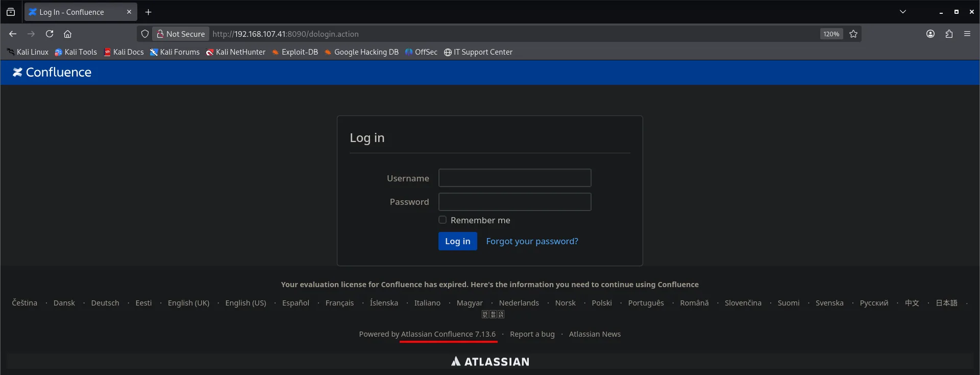Open Exploit-DB bookmark
The height and width of the screenshot is (375, 980).
point(295,52)
